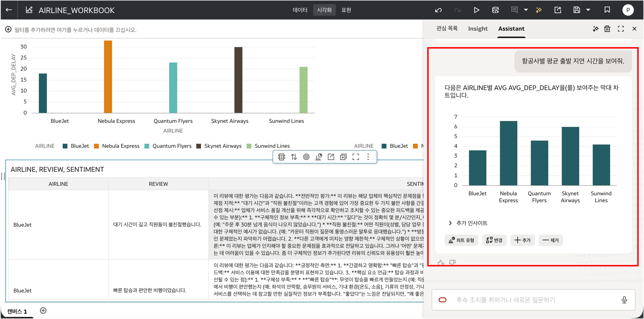The image size is (644, 319).
Task: Refresh data with the database refresh icon
Action: pos(495,10)
